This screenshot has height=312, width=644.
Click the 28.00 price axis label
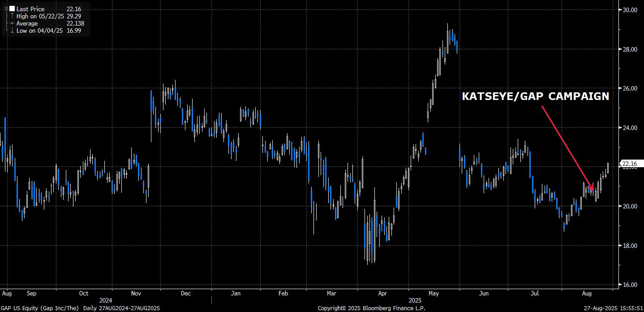pyautogui.click(x=630, y=49)
